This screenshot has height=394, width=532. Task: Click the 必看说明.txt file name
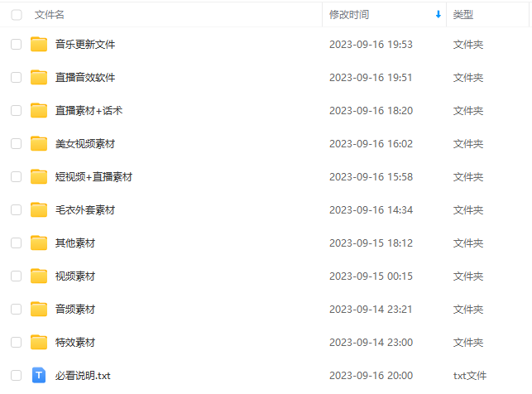(83, 376)
